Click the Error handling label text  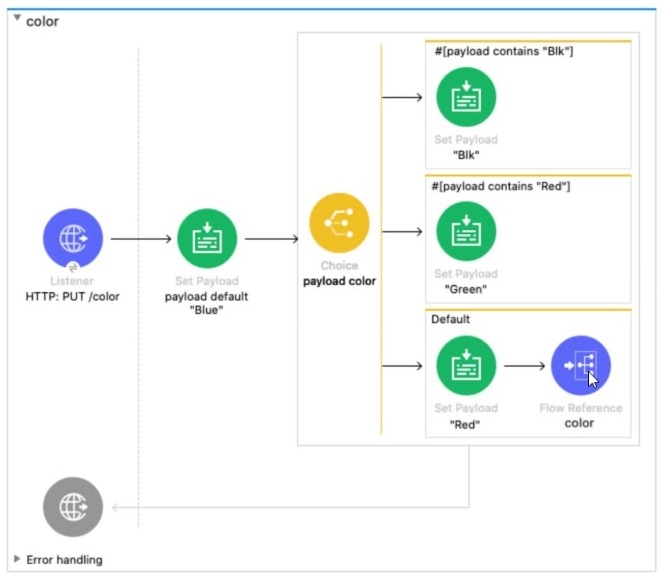[64, 559]
